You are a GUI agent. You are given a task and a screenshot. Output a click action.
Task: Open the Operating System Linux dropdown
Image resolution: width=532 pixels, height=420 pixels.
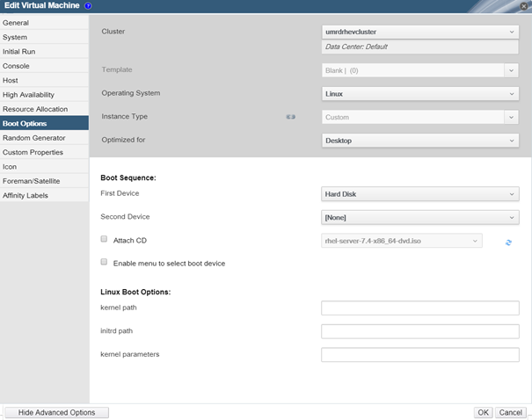pos(420,94)
